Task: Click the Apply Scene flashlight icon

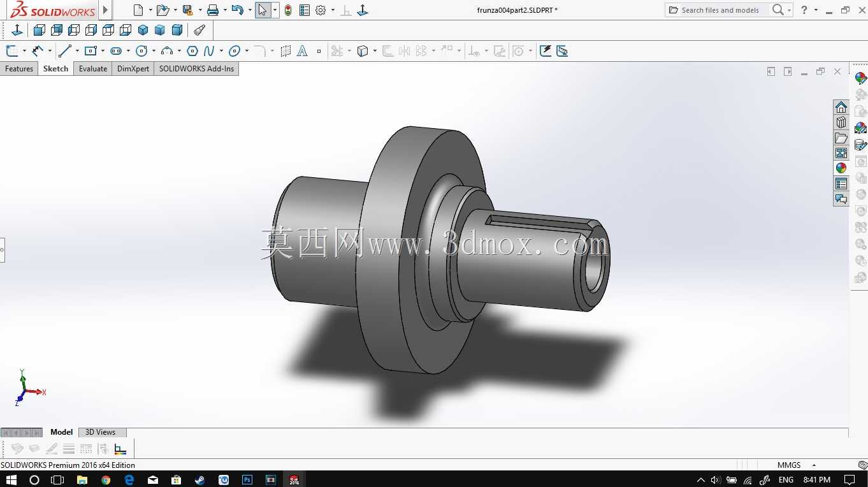Action: coord(199,30)
